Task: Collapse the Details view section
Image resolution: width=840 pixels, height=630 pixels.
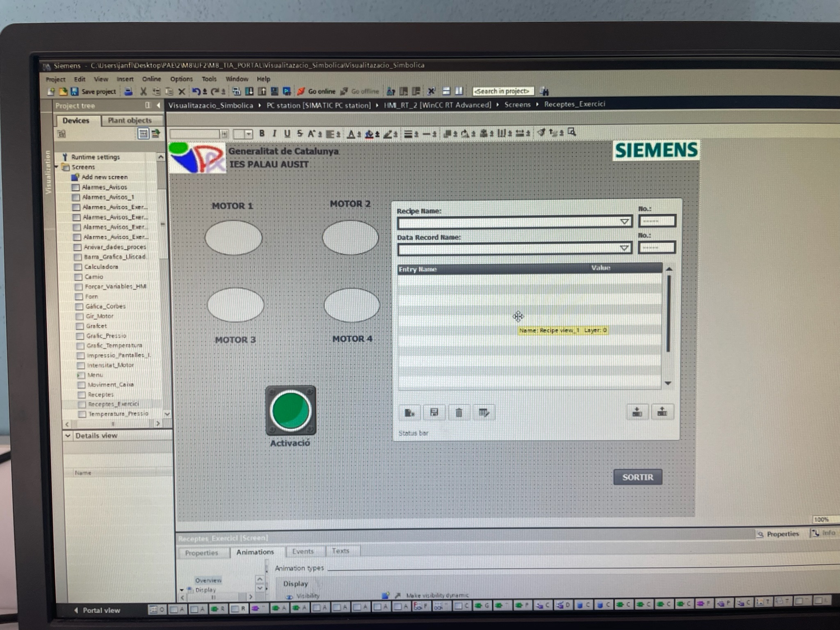Action: (68, 436)
